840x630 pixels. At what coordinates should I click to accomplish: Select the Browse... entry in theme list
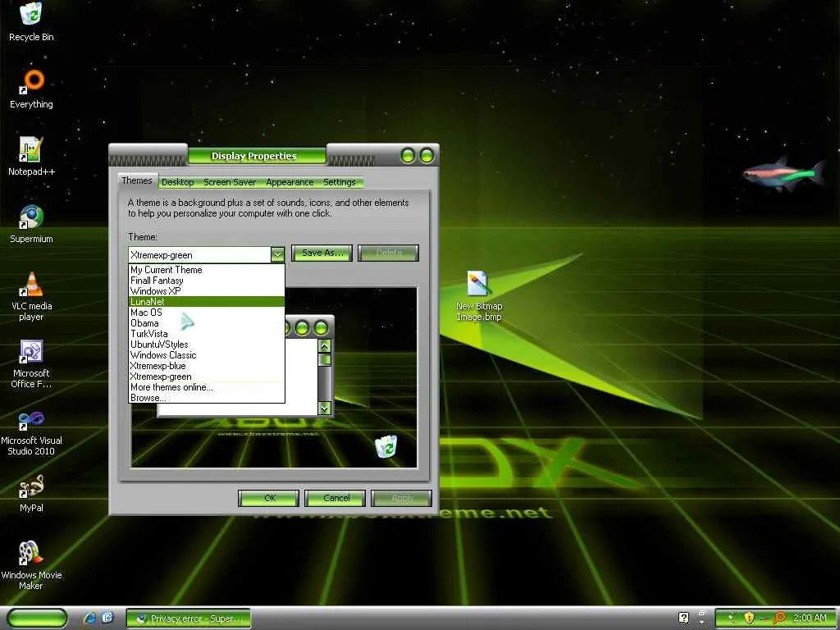[x=206, y=398]
